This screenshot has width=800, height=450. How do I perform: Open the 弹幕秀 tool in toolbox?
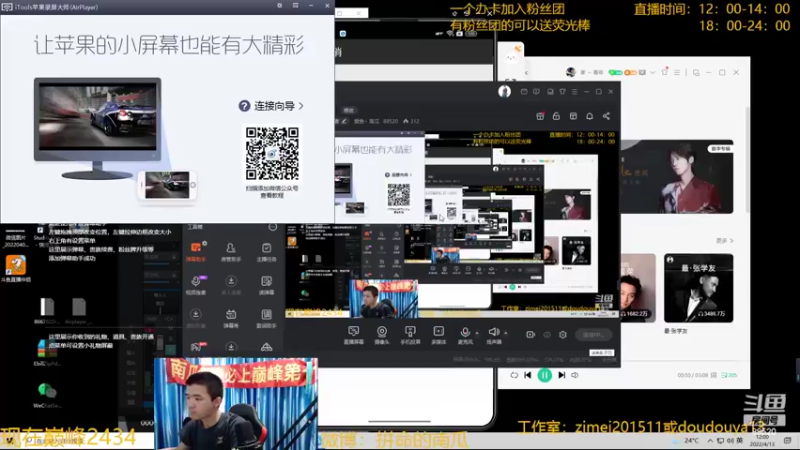click(231, 318)
